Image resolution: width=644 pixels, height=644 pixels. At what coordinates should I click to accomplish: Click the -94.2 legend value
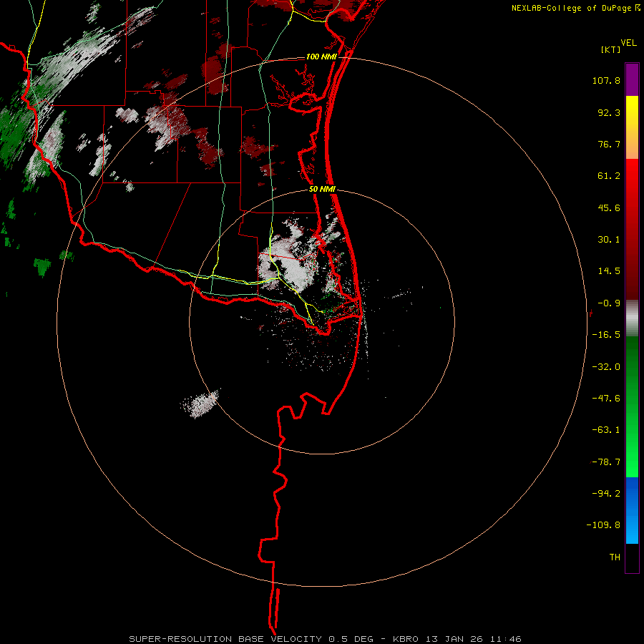coord(606,493)
